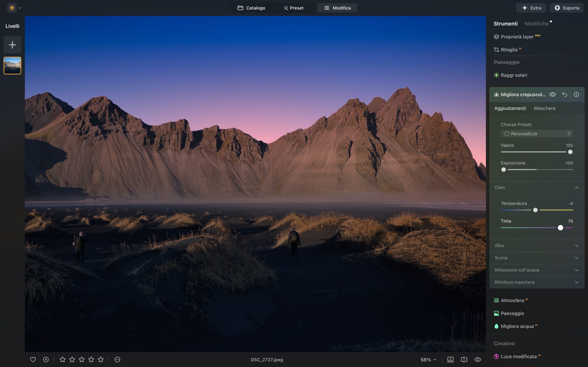
Task: Select the layer thumbnail in the Livelli panel
Action: click(12, 65)
